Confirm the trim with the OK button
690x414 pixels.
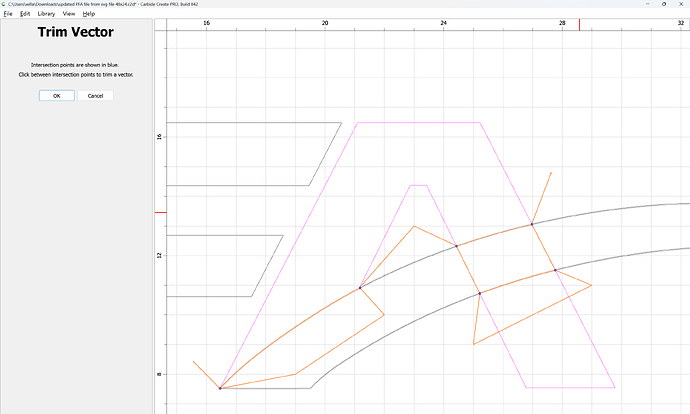coord(56,96)
